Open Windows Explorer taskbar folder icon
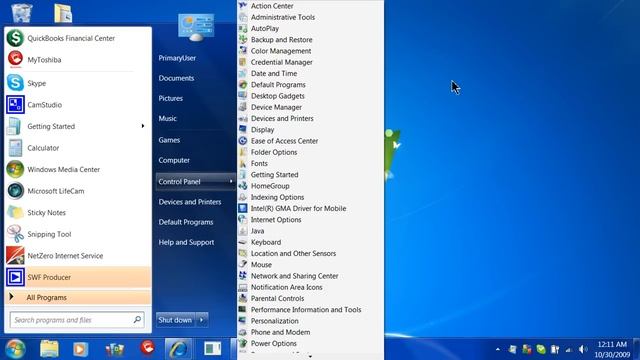Image resolution: width=640 pixels, height=360 pixels. tap(49, 349)
